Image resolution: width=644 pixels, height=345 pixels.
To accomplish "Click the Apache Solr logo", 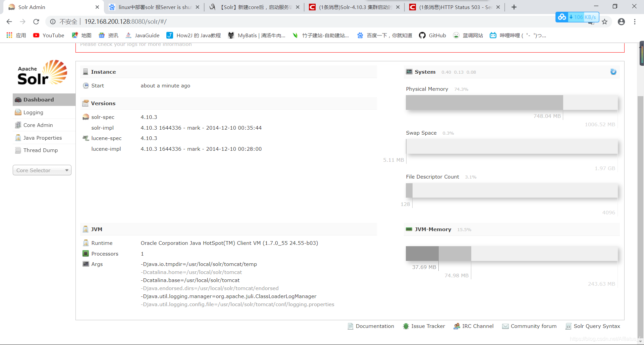I will (42, 73).
